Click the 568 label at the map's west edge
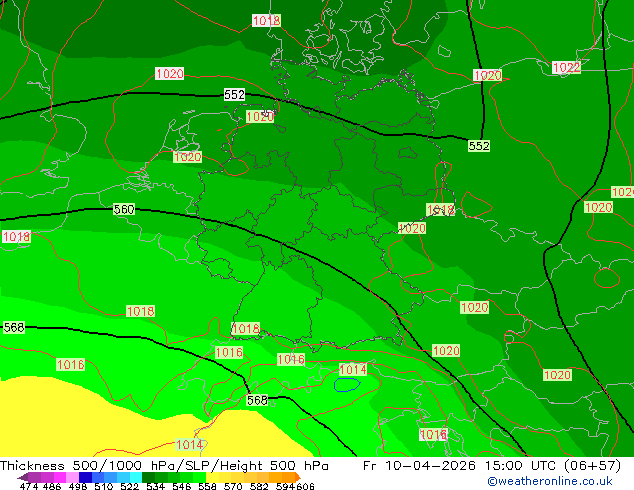Image resolution: width=634 pixels, height=490 pixels. (14, 327)
